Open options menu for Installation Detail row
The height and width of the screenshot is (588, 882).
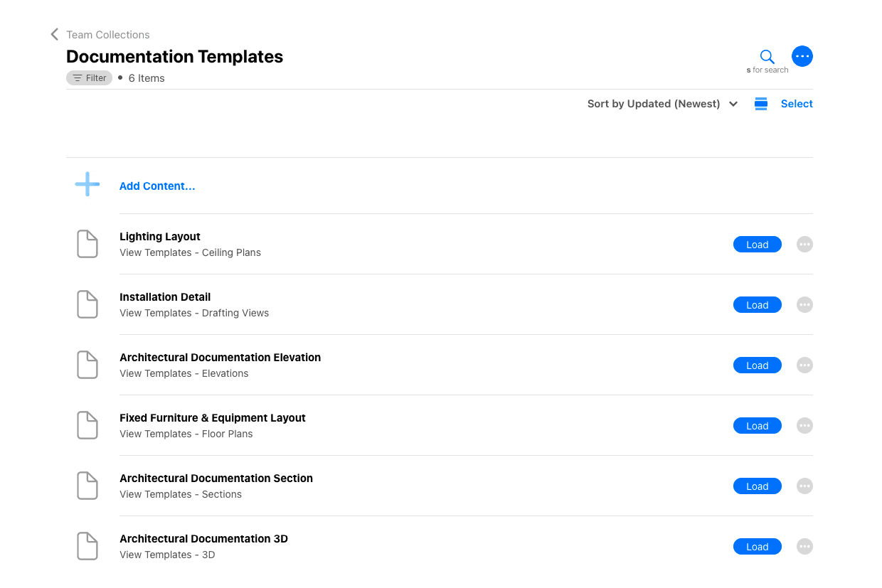tap(804, 304)
